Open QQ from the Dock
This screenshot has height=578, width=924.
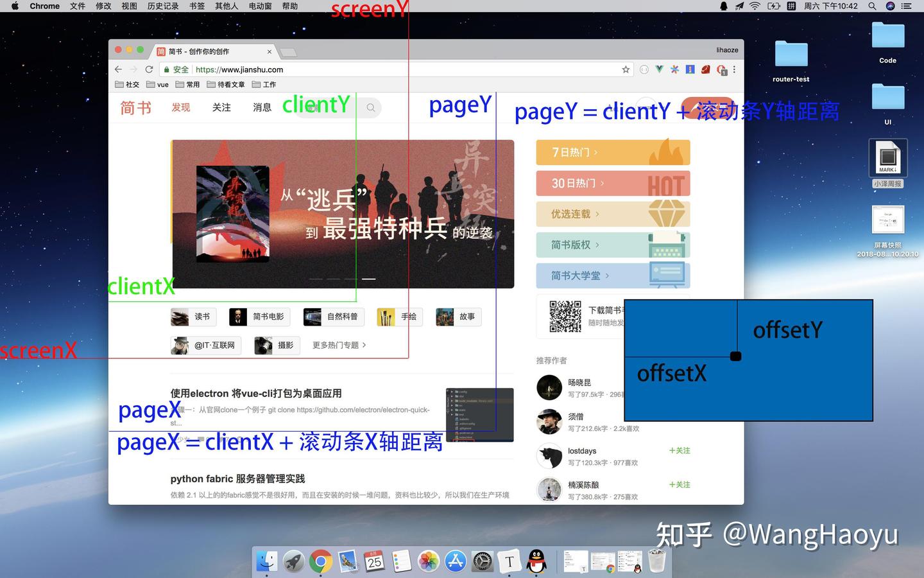tap(536, 561)
